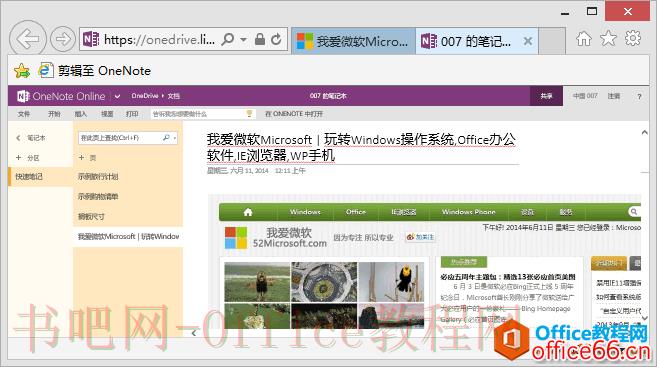Open the 打印 ribbon tab
The image size is (657, 367).
tap(132, 114)
